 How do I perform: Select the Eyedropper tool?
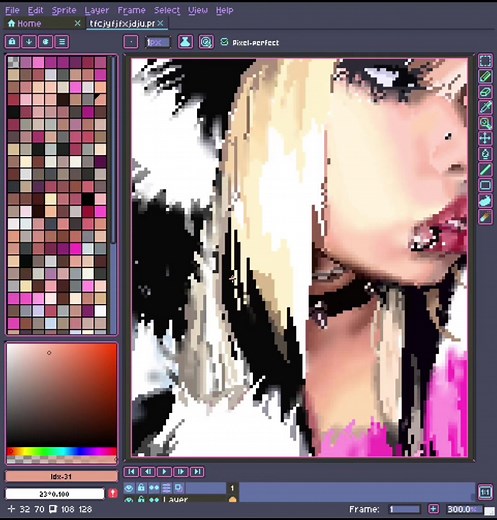485,107
